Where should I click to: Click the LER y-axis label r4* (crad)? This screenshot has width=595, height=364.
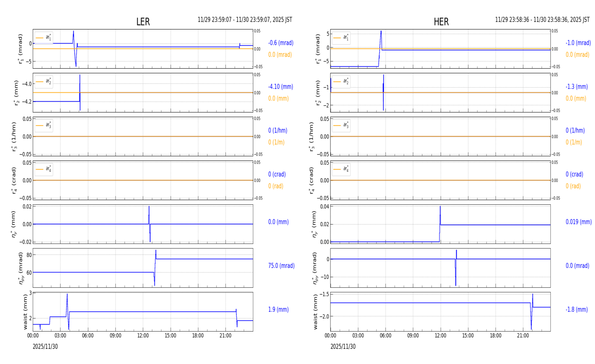coord(14,180)
